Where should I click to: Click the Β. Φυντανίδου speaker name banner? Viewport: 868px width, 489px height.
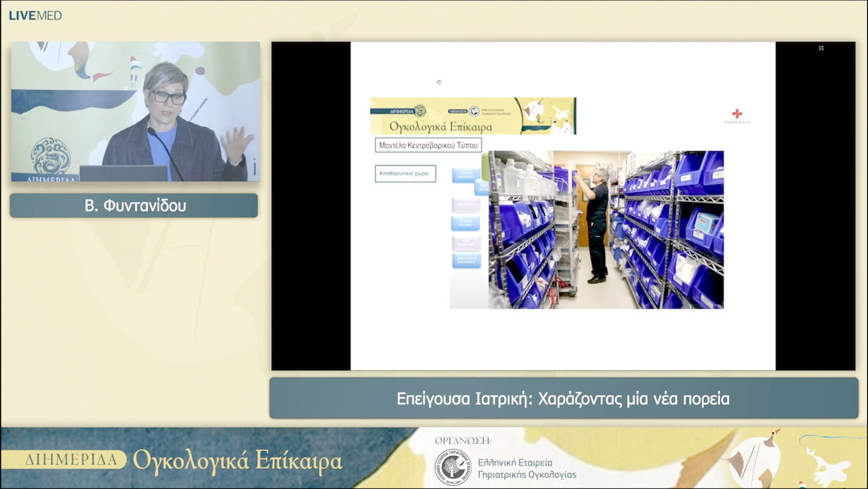(x=134, y=206)
